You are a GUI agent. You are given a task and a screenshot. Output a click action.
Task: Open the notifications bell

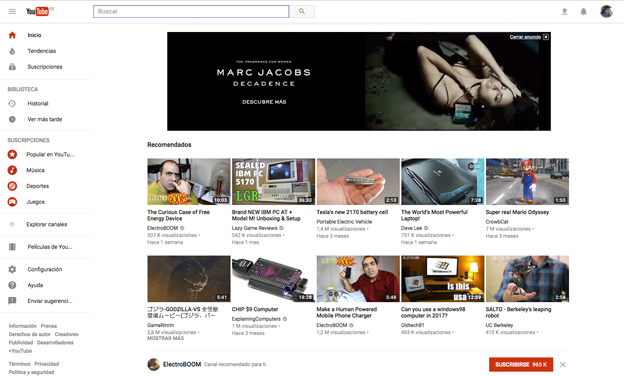point(583,12)
